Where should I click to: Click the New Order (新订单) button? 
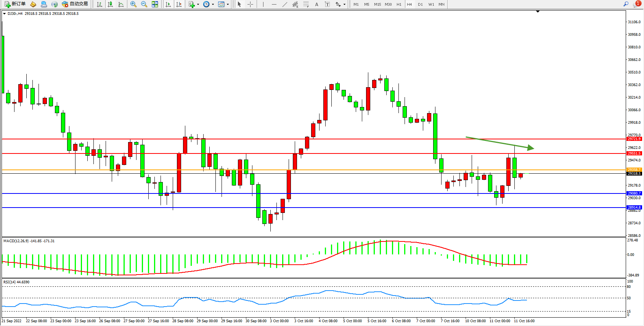tap(15, 4)
